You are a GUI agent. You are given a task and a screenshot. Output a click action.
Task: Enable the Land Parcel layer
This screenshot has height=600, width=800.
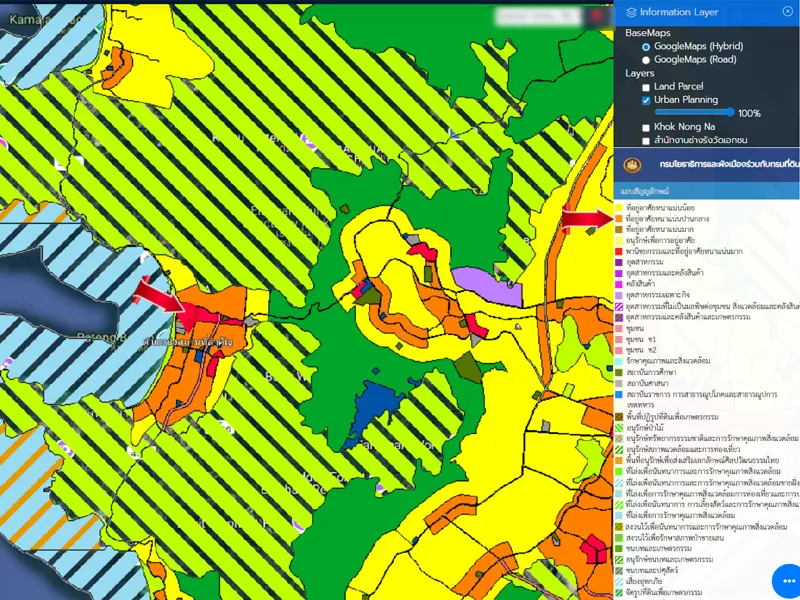tap(646, 87)
